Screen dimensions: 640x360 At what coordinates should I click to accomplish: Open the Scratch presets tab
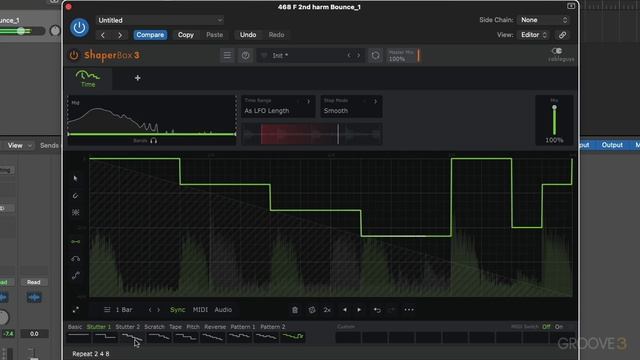[154, 327]
